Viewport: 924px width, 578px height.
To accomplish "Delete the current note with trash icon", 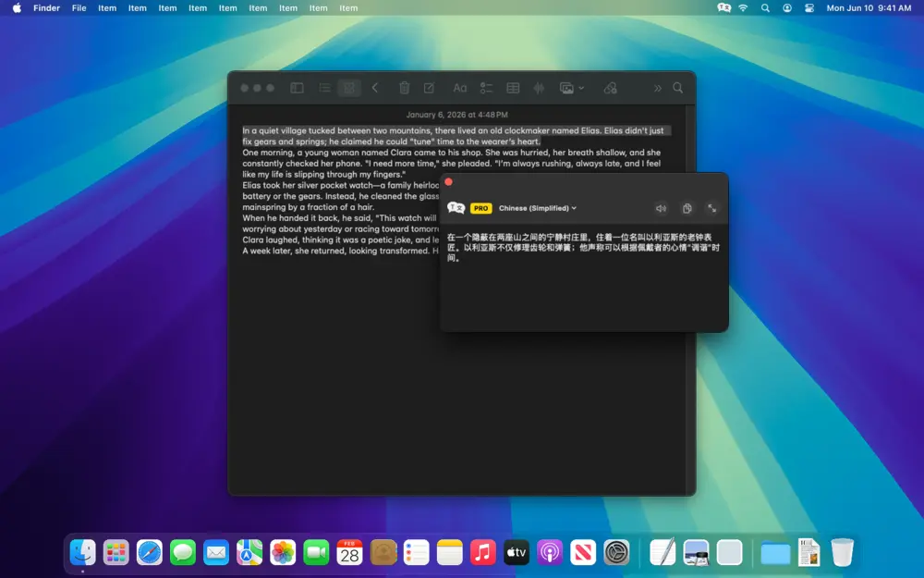I will pos(404,87).
